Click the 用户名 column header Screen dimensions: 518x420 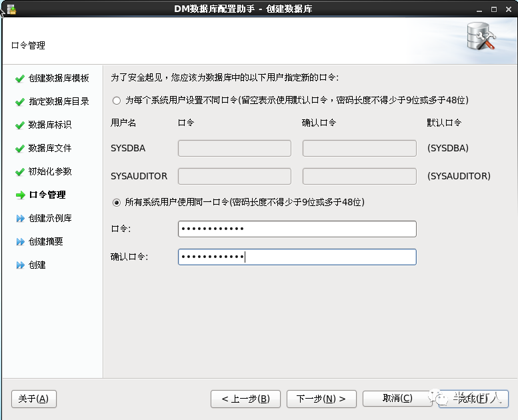(x=123, y=123)
